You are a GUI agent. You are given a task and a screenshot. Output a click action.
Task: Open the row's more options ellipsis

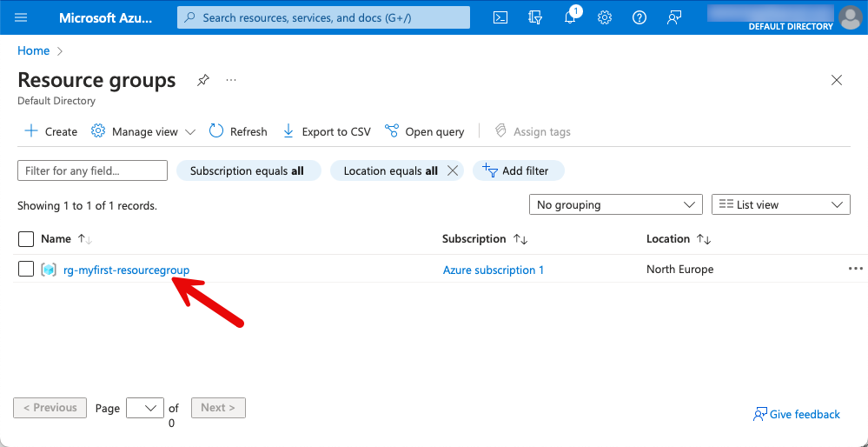pyautogui.click(x=855, y=270)
